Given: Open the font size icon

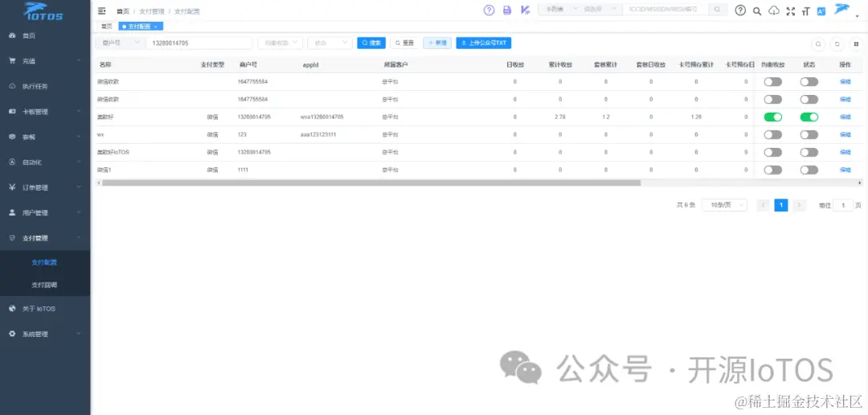Looking at the screenshot, I should tap(806, 10).
